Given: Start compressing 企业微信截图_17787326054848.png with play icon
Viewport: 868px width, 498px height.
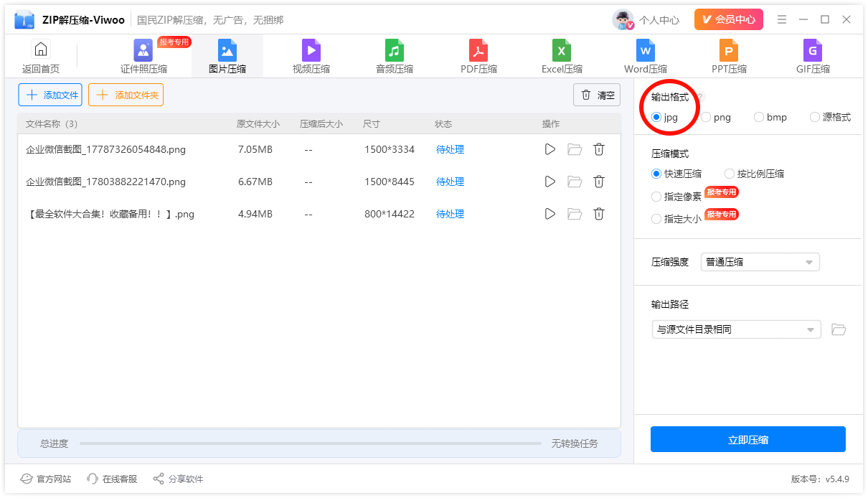Looking at the screenshot, I should [x=550, y=149].
